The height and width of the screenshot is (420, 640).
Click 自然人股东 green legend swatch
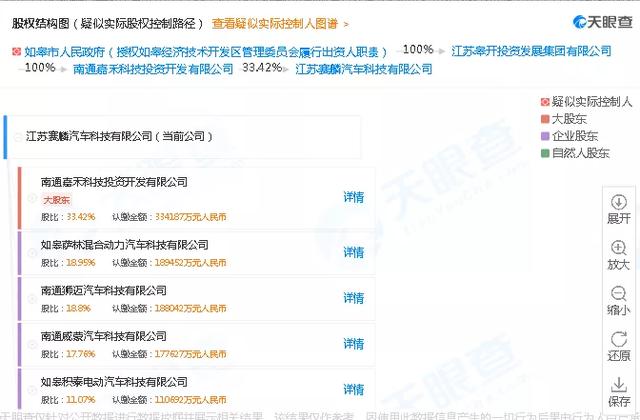[x=545, y=153]
